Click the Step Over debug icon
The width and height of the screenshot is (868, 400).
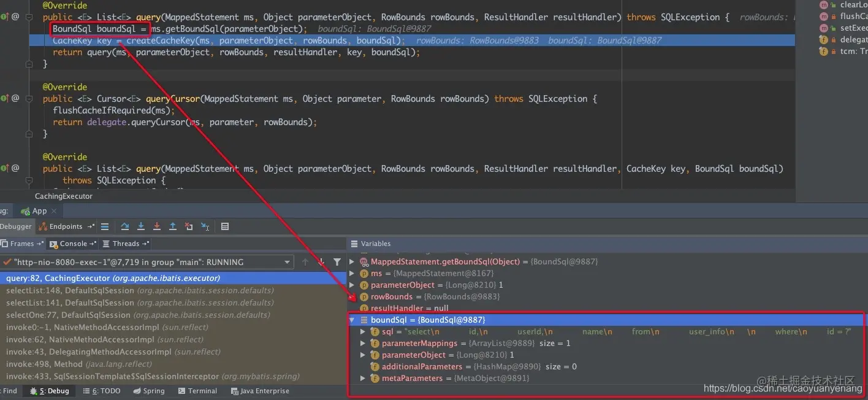125,226
